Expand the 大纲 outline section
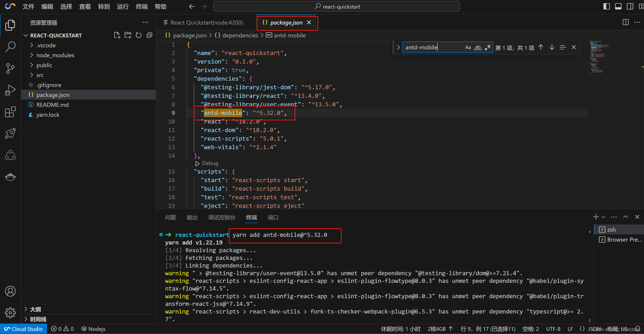644x334 pixels. [35, 309]
